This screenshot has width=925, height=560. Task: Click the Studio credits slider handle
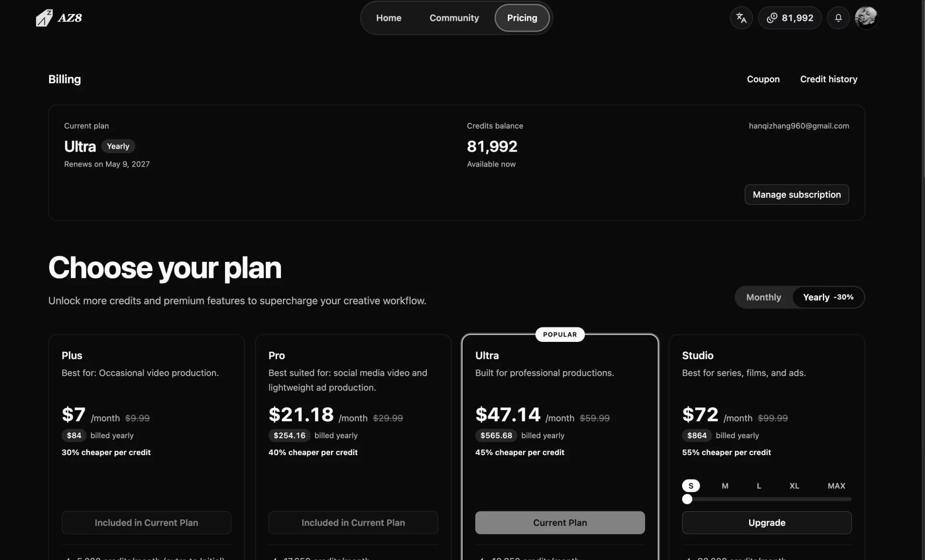coord(687,499)
